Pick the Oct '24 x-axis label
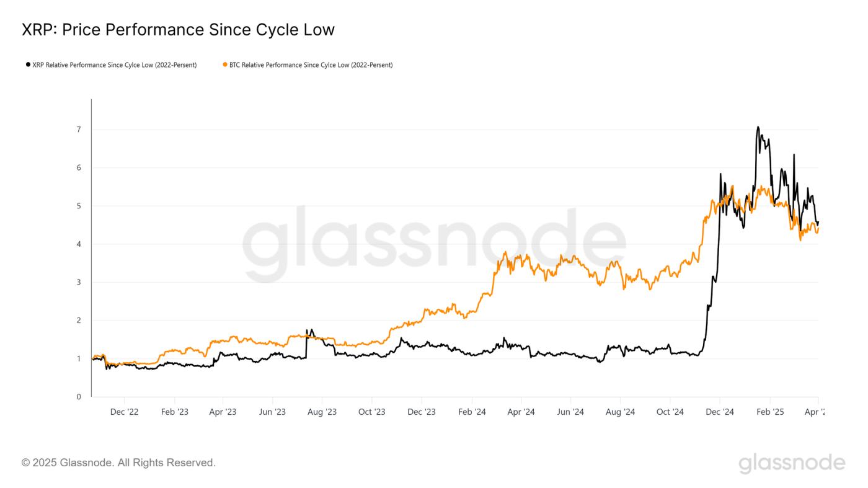Screen dimensions: 868x488 tap(670, 412)
